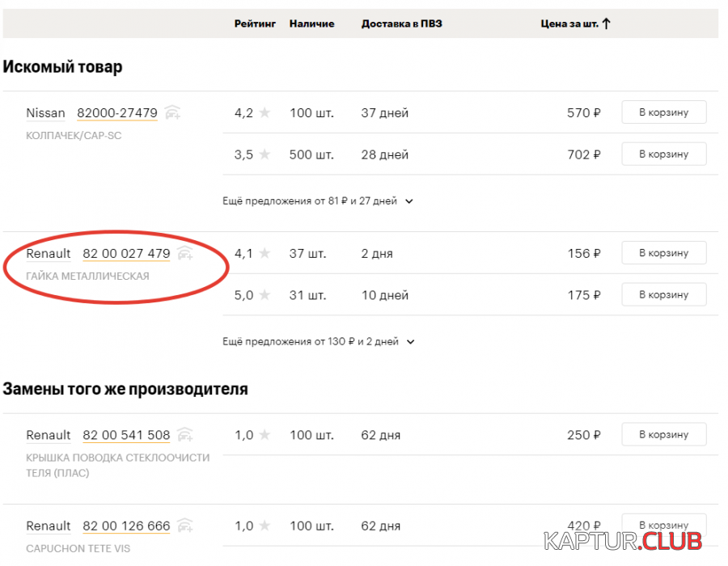The height and width of the screenshot is (566, 728).
Task: Add 156 ₽ Renault offer to cart
Action: (x=664, y=252)
